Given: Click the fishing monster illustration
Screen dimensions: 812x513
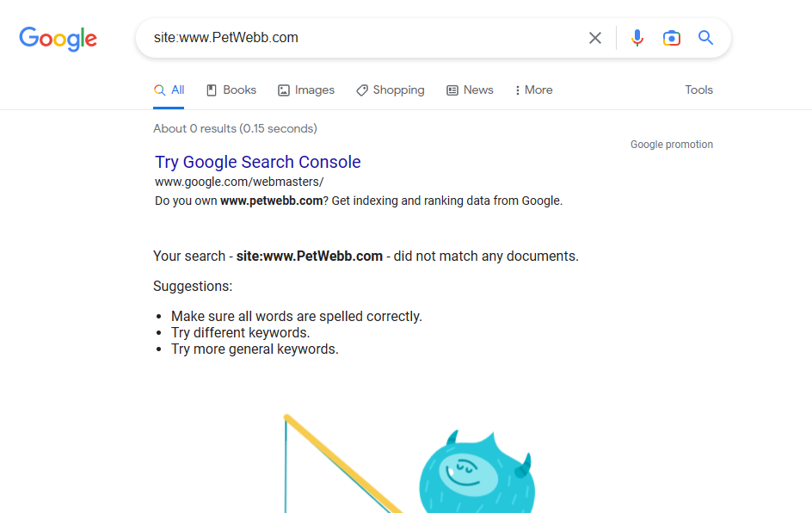Looking at the screenshot, I should (476, 473).
